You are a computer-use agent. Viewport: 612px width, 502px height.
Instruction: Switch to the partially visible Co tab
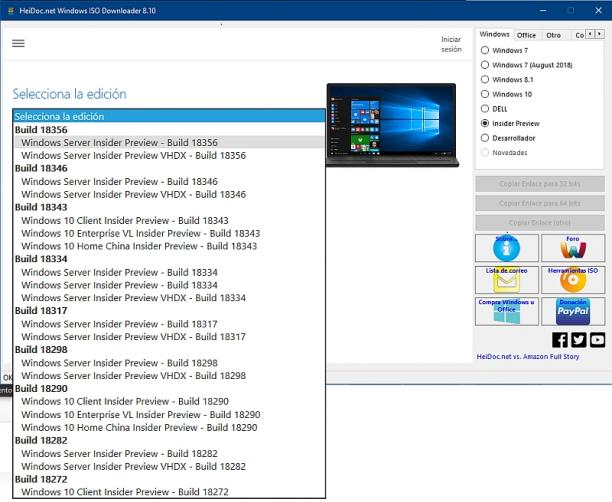click(x=579, y=35)
